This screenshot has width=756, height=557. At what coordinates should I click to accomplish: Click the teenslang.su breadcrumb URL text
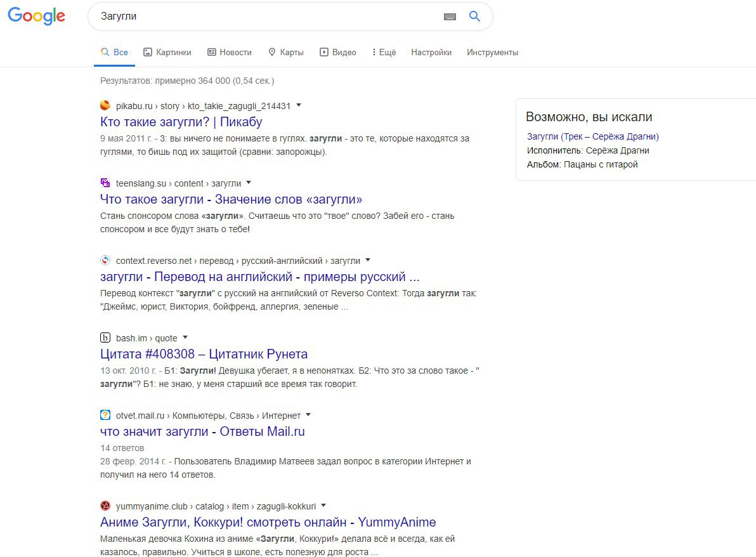pyautogui.click(x=178, y=183)
